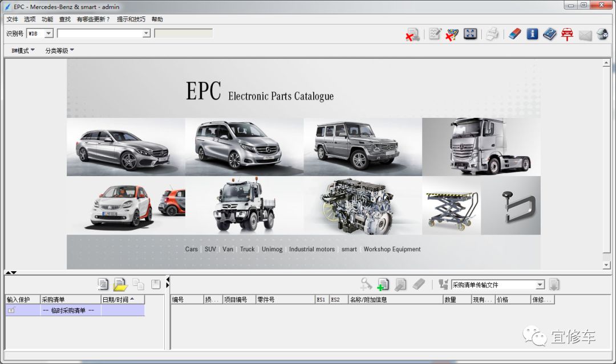This screenshot has height=364, width=616.
Task: Click the Truck link
Action: coord(247,249)
